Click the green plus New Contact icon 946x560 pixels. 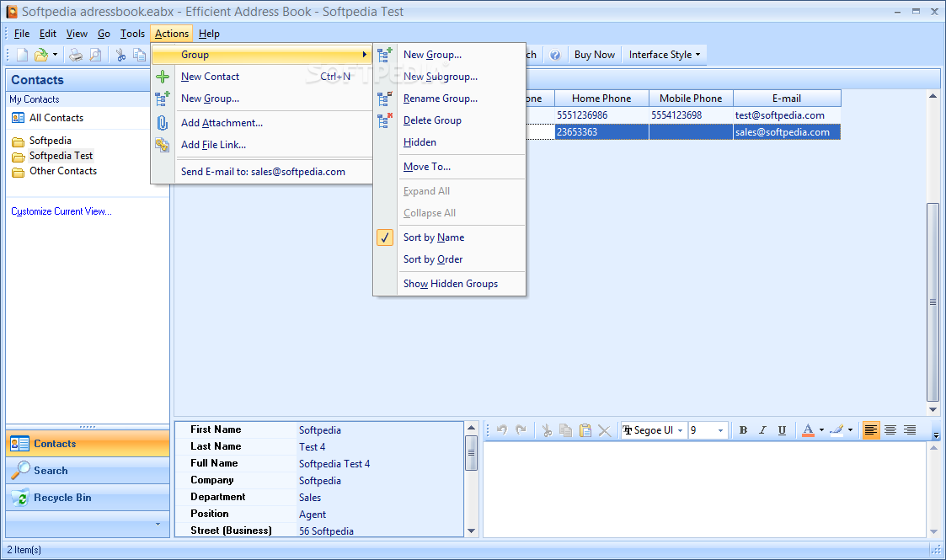click(163, 77)
